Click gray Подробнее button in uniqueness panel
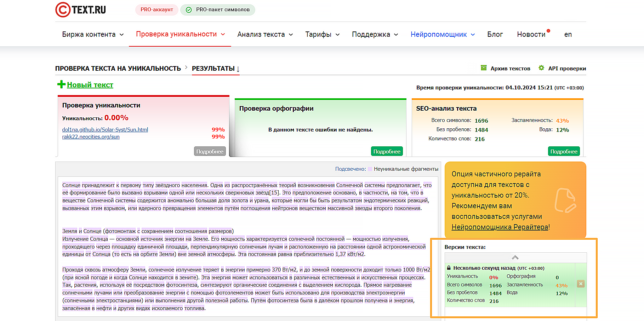The image size is (644, 321). [x=210, y=151]
